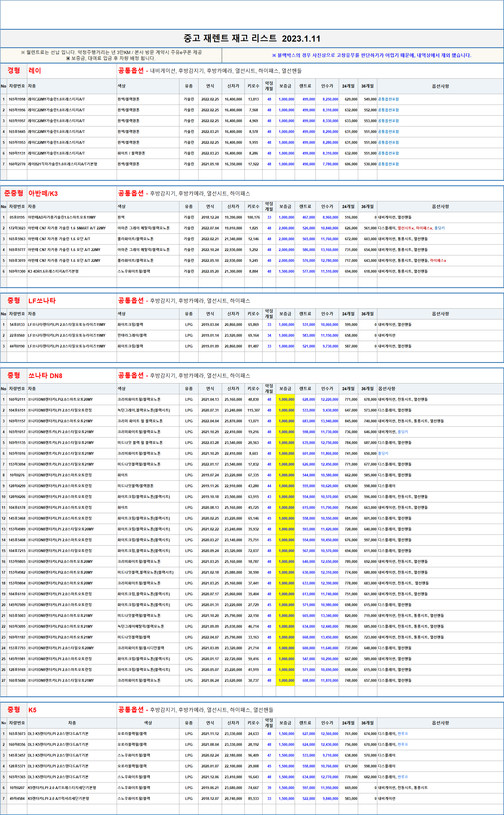Click 약정개월 value 39
The image size is (504, 815).
point(269,788)
